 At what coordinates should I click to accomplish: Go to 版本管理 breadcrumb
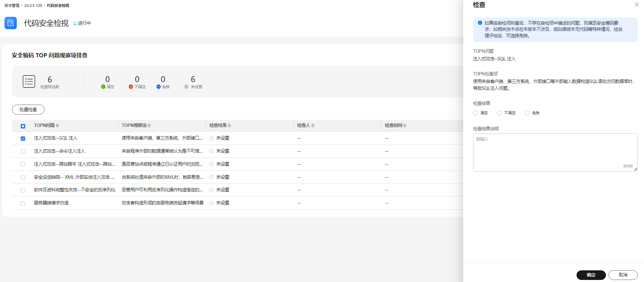coord(12,5)
